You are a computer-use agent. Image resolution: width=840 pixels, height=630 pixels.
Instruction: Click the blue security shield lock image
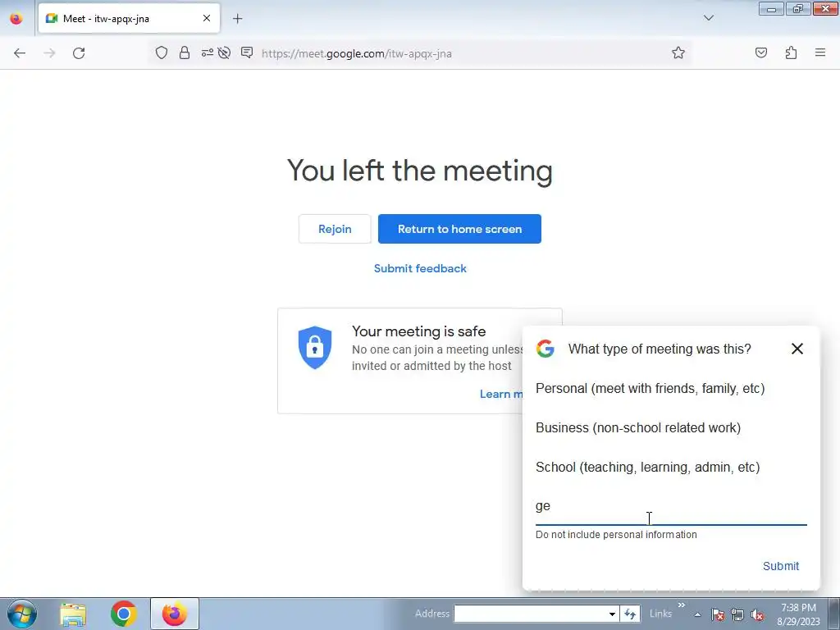click(x=315, y=347)
